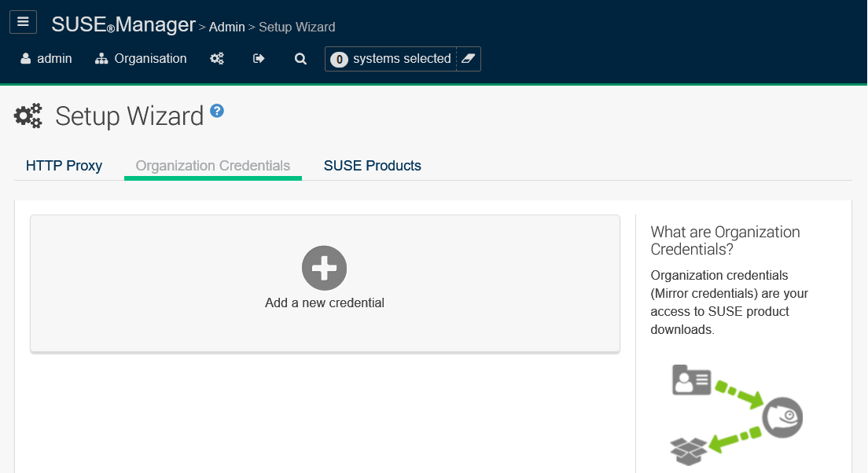Click the 'Add a new credential' label
The width and height of the screenshot is (868, 473).
[x=324, y=302]
